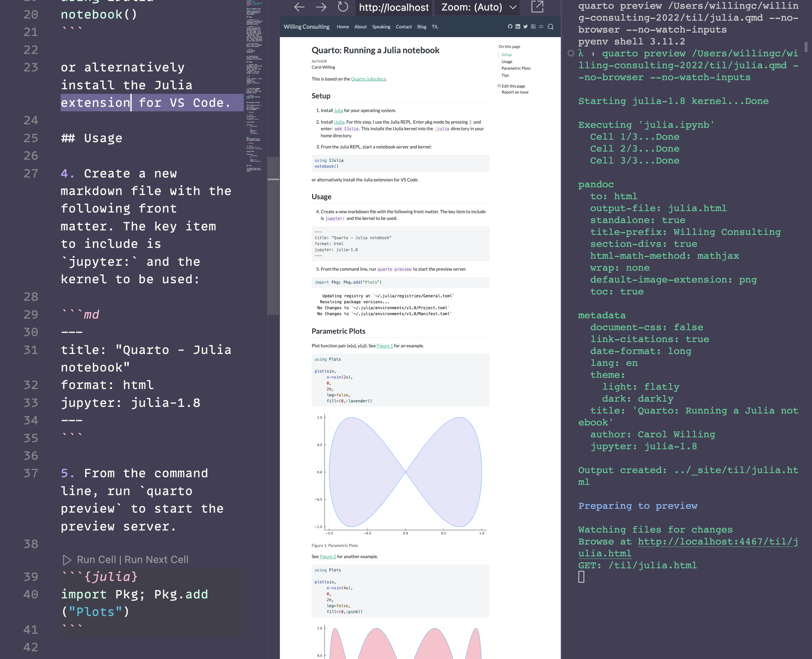
Task: Open preview in external browser icon
Action: 537,6
